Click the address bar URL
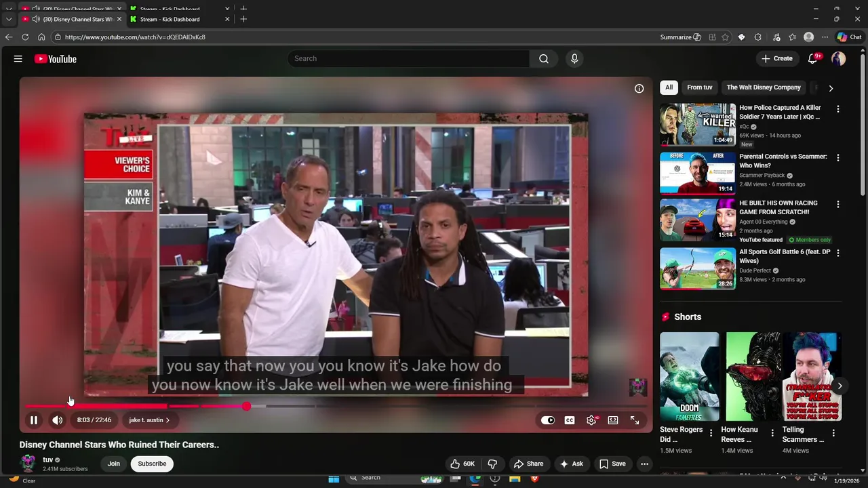 (135, 37)
